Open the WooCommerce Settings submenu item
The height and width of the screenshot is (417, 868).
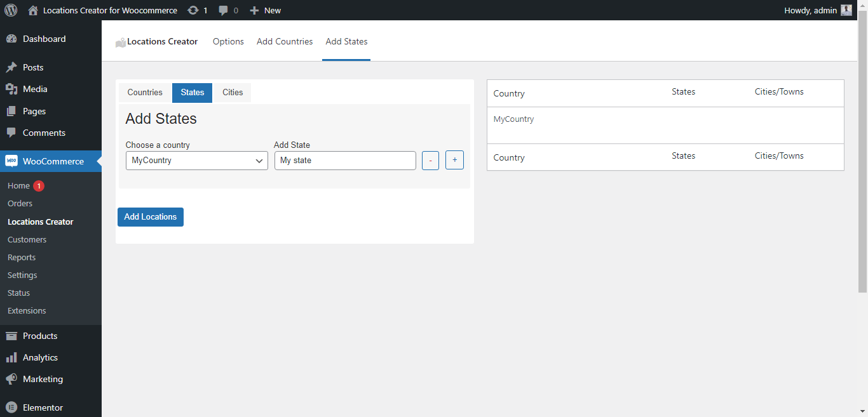pyautogui.click(x=22, y=275)
